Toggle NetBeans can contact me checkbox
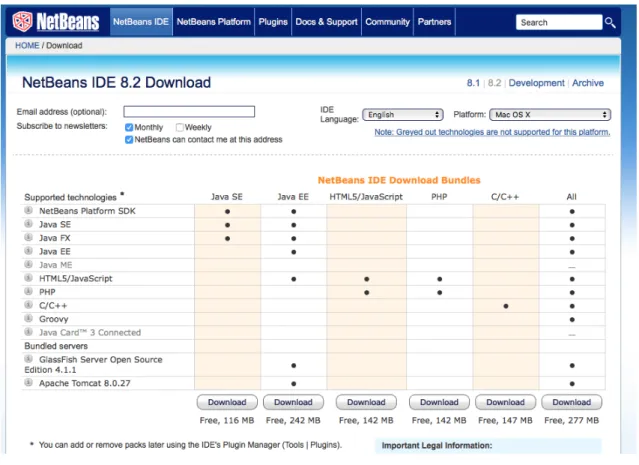 tap(129, 140)
